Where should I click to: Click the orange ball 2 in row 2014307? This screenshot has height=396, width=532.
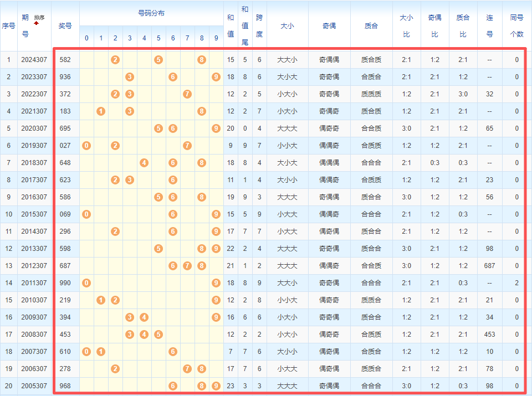tap(115, 232)
